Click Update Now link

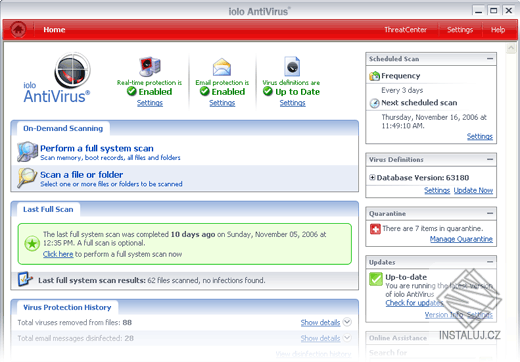[473, 190]
